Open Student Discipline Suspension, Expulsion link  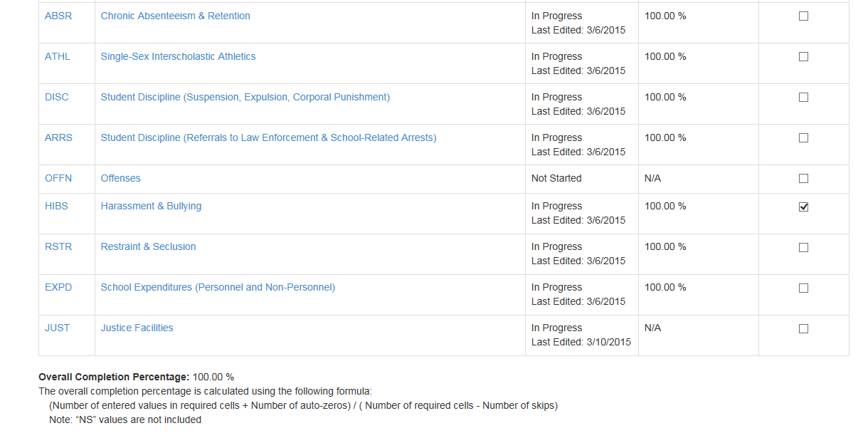[245, 97]
